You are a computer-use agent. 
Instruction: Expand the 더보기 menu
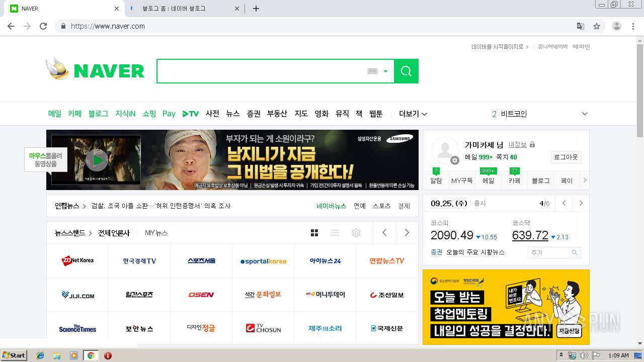[x=413, y=114]
